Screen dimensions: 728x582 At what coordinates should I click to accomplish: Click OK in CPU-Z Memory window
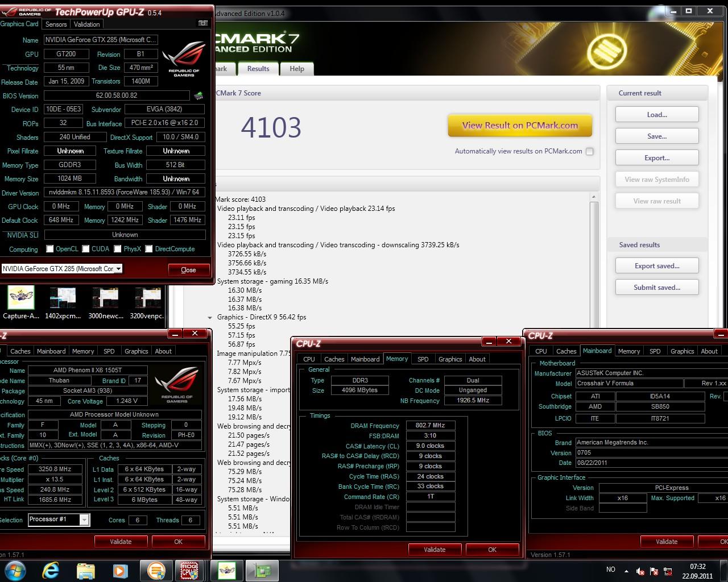pyautogui.click(x=492, y=550)
